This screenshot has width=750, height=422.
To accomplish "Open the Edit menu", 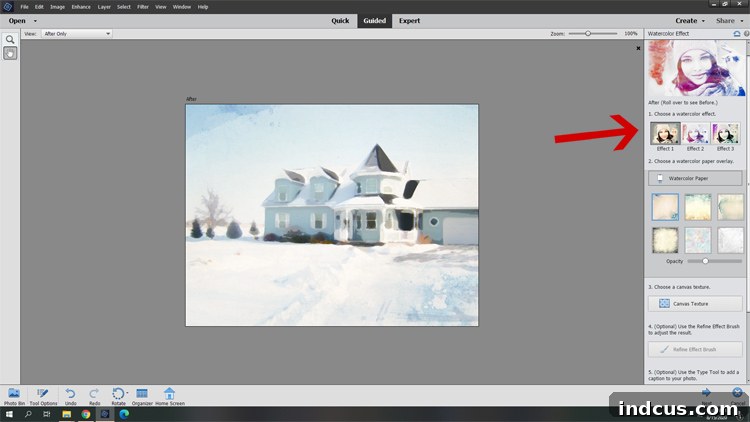I will [39, 7].
